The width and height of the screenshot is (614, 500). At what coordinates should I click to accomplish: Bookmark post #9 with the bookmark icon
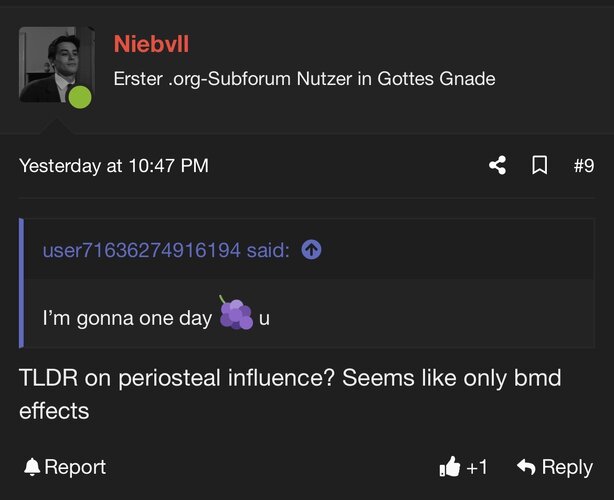540,165
